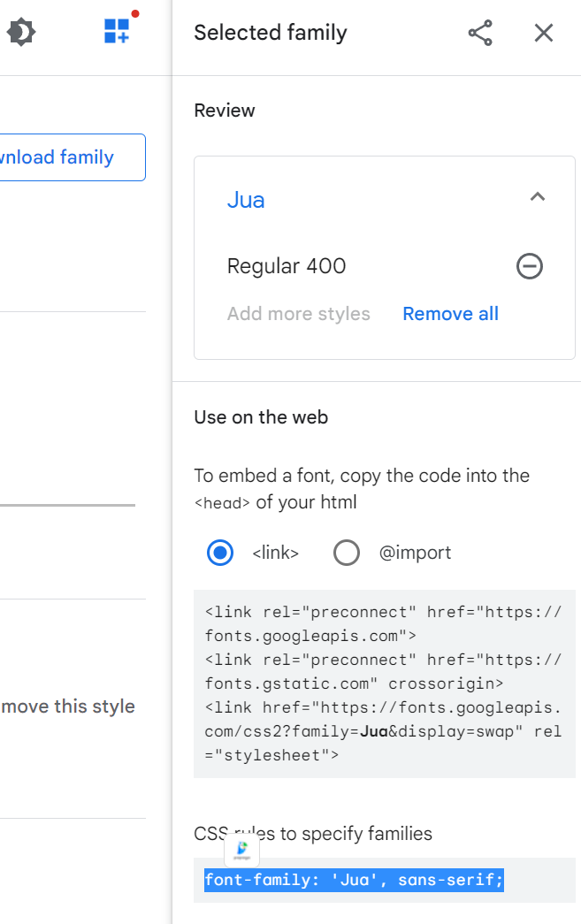The image size is (581, 924).
Task: Click the CSS rules to specify families label
Action: pos(313,834)
